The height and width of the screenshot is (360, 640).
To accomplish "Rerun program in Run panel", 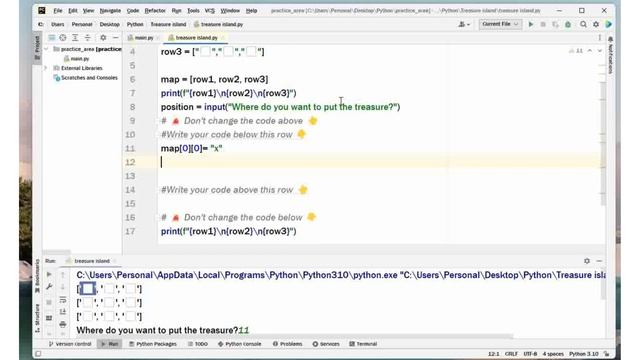I will coord(49,274).
